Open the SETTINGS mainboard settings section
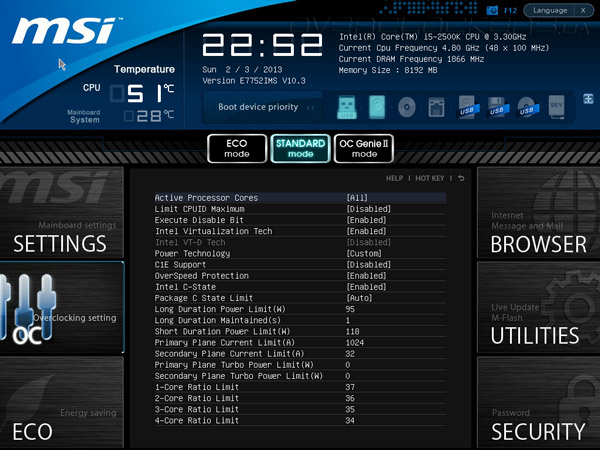The height and width of the screenshot is (450, 600). (62, 212)
